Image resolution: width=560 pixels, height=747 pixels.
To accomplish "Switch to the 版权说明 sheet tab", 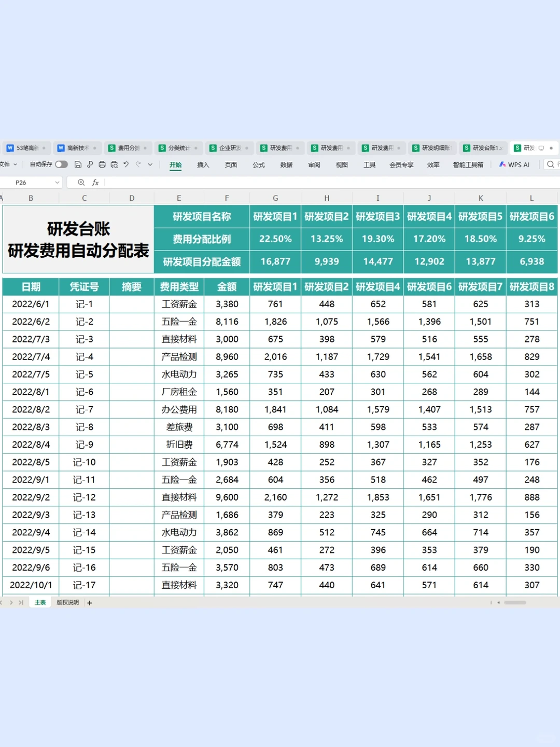I will tap(67, 602).
